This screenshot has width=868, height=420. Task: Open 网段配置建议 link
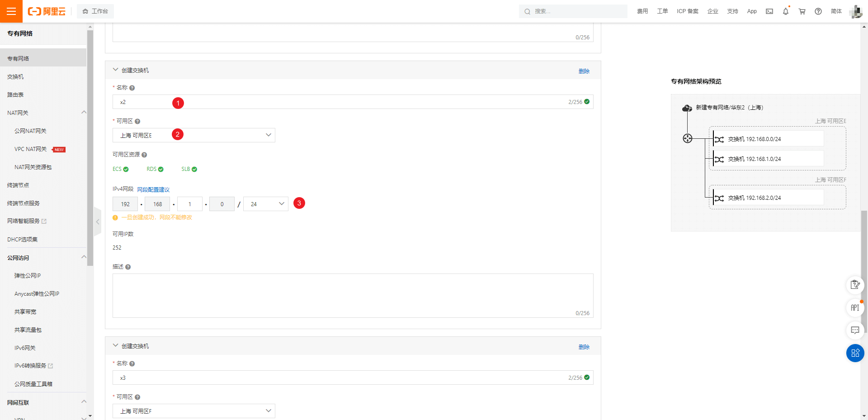(x=153, y=189)
